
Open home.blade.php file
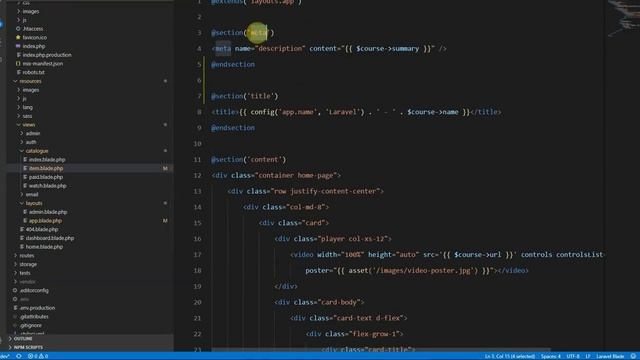[x=44, y=247]
